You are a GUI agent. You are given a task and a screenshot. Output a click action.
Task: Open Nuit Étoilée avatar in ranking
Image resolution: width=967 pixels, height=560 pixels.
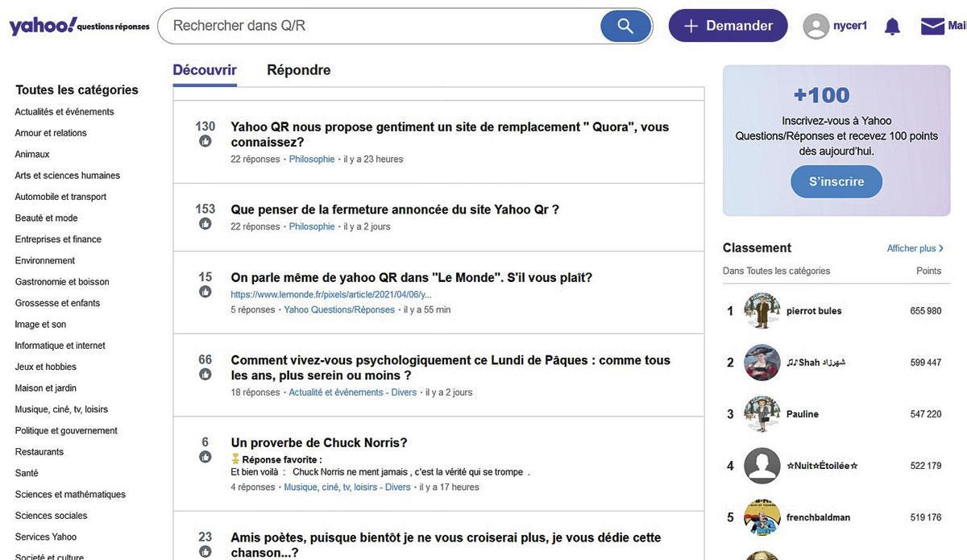click(762, 466)
